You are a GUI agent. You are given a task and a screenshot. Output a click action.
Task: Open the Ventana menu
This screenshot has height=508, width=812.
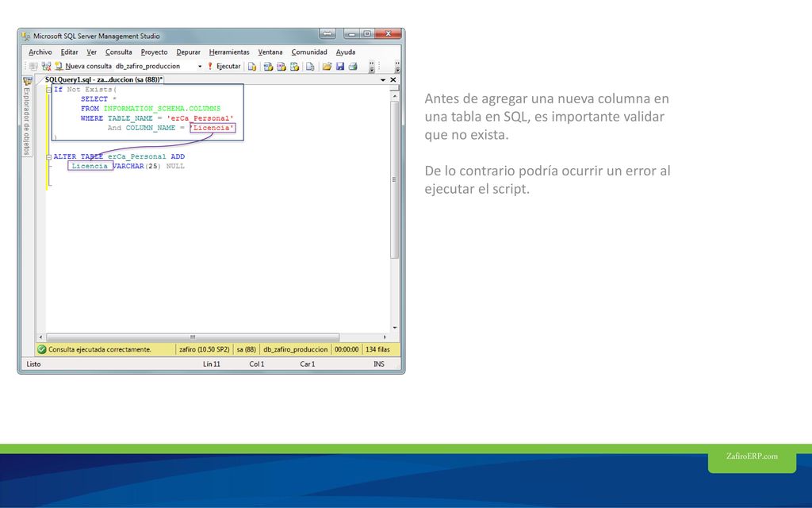(x=270, y=52)
